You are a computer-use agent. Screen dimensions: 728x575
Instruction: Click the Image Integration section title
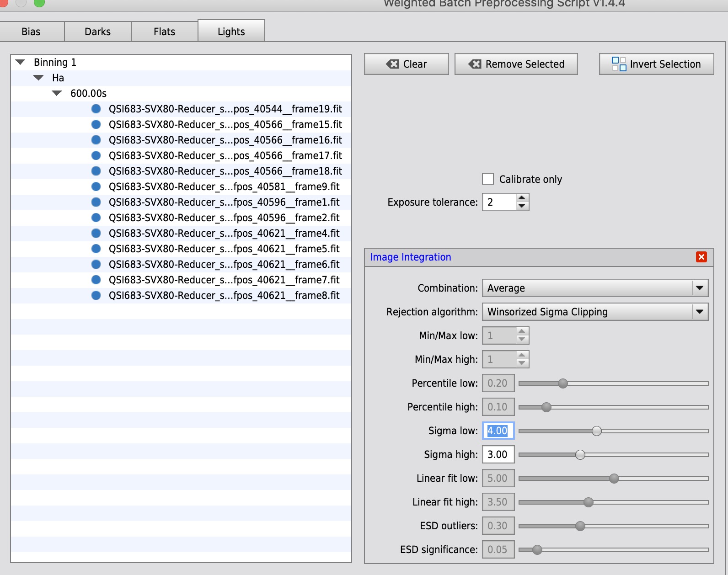point(411,257)
